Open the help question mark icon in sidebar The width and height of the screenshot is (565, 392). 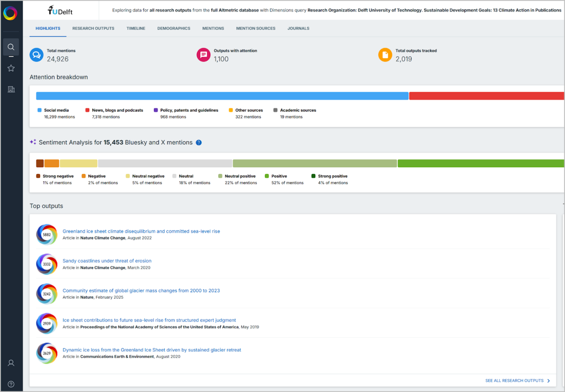pos(11,384)
